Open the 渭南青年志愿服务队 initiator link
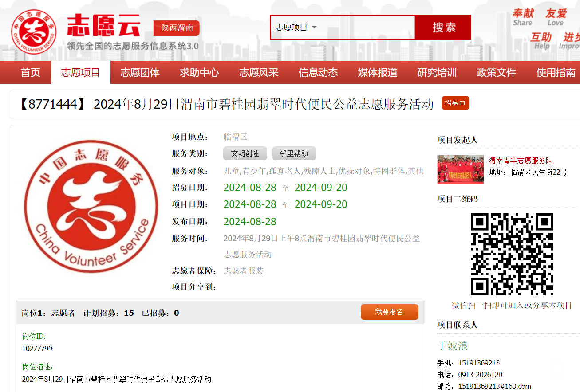 coord(521,161)
